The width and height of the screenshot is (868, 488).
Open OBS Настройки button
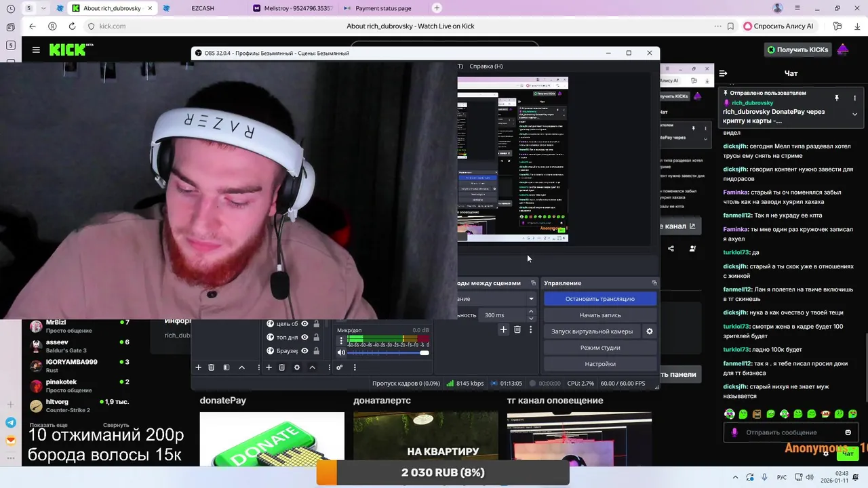tap(600, 364)
